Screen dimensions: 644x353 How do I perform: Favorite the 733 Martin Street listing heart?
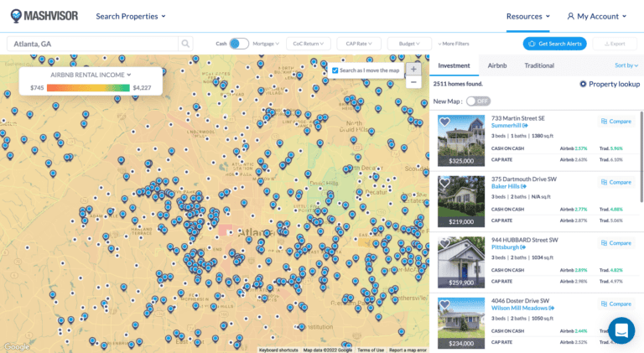point(445,122)
